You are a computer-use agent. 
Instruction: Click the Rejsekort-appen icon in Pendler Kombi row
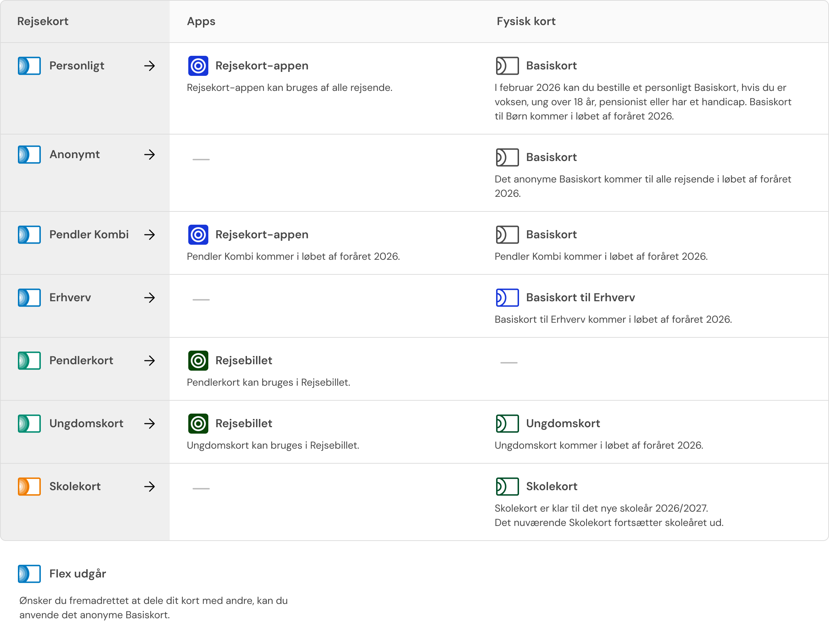click(198, 235)
